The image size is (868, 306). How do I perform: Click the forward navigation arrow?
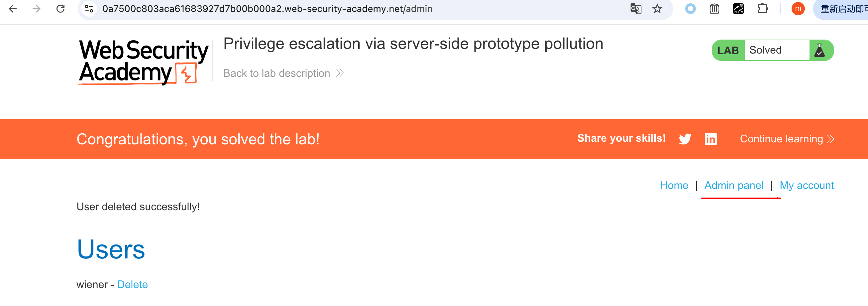click(37, 9)
